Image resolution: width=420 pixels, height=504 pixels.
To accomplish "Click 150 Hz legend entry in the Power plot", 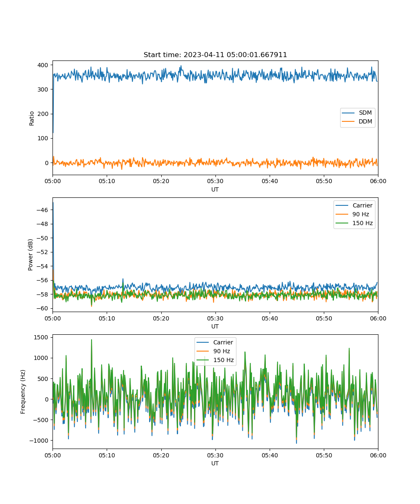I will [355, 223].
